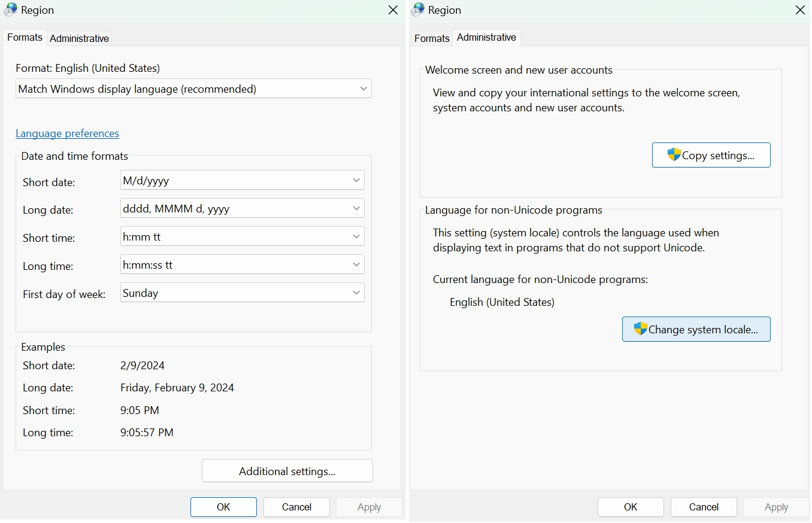This screenshot has width=812, height=523.
Task: Switch to Administrative tab in left window
Action: [79, 38]
